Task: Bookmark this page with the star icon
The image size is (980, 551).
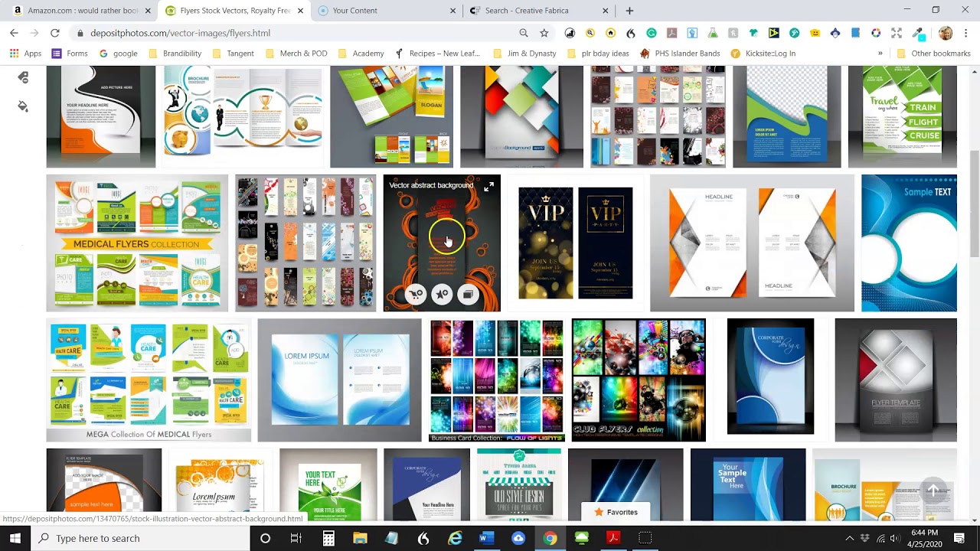Action: 544,33
